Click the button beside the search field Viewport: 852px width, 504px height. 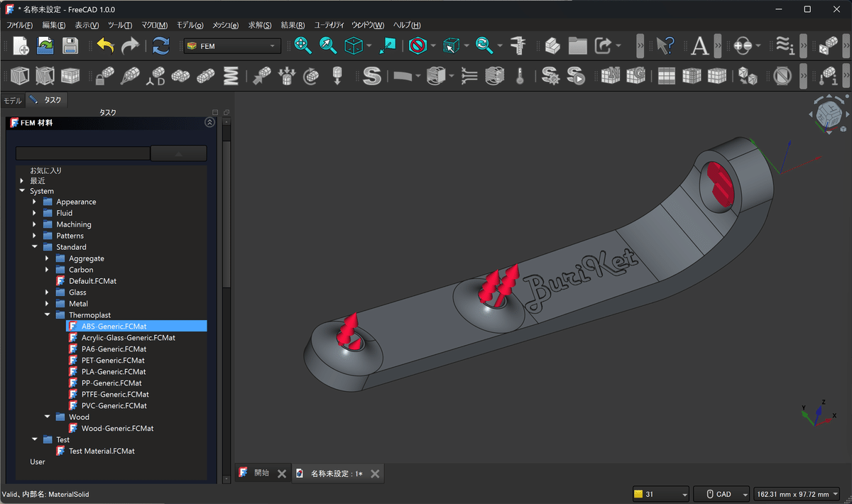pos(178,153)
